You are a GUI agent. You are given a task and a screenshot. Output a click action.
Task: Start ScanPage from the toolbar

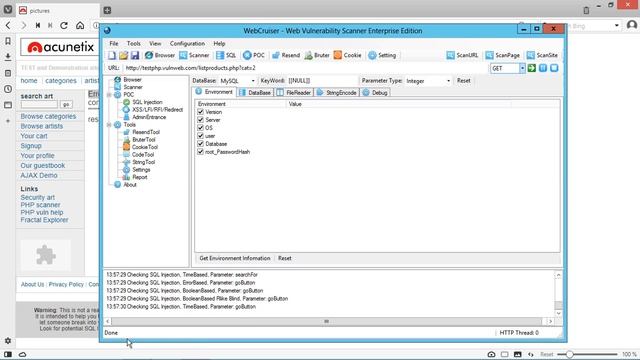pos(503,55)
